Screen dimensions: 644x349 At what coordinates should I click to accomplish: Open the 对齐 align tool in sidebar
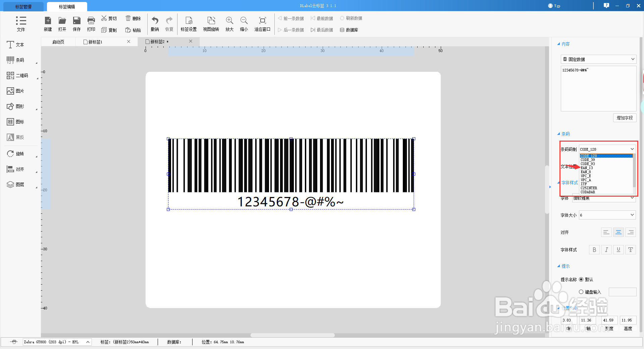click(15, 169)
